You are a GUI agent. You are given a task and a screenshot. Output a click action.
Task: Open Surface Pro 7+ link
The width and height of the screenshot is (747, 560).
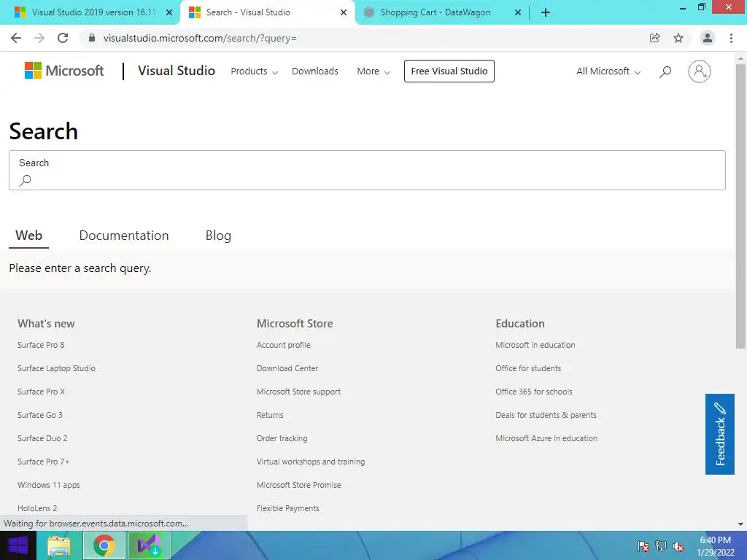(x=44, y=462)
